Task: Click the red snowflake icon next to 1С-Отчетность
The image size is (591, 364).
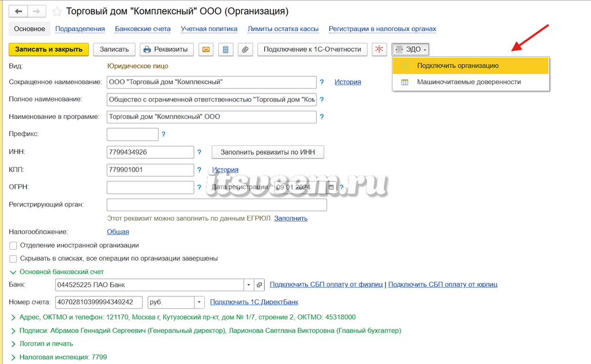Action: (379, 50)
